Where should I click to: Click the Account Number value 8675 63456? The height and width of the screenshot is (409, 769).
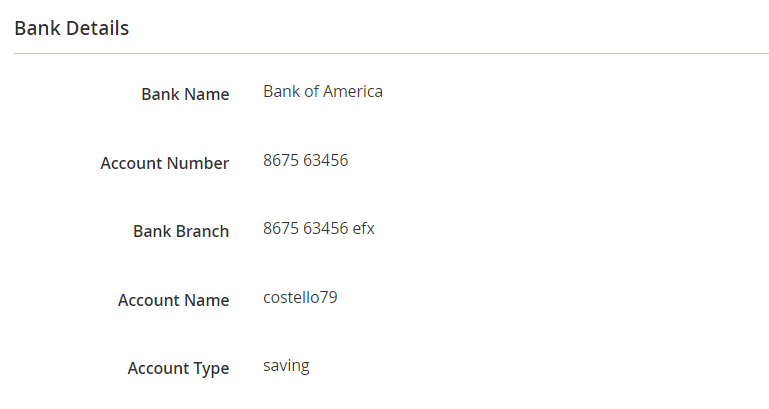305,160
